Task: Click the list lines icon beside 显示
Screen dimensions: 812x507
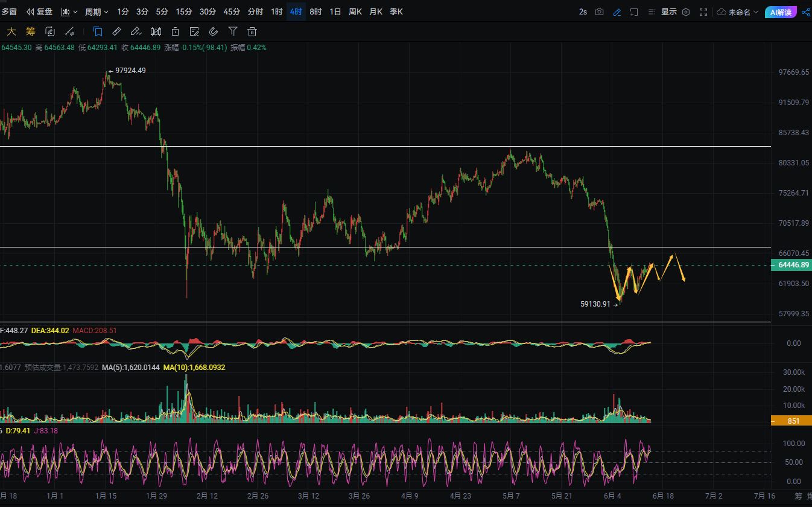Action: coord(652,11)
